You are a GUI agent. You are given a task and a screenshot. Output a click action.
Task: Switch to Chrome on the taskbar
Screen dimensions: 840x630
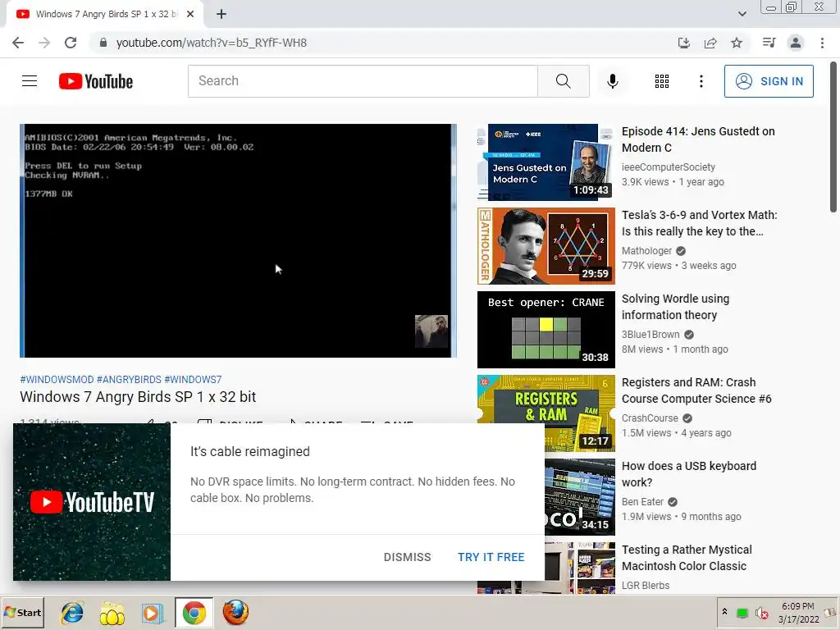[x=194, y=612]
